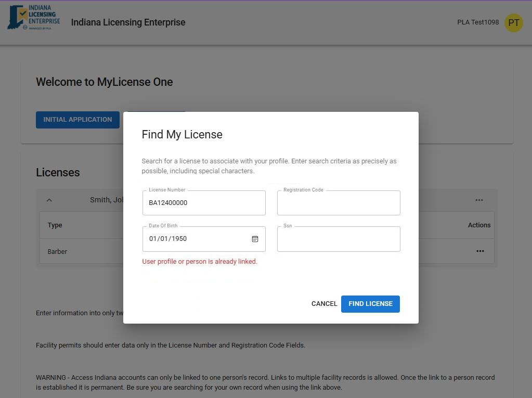Collapse the Smith license group chevron
The image size is (532, 398).
tap(49, 200)
